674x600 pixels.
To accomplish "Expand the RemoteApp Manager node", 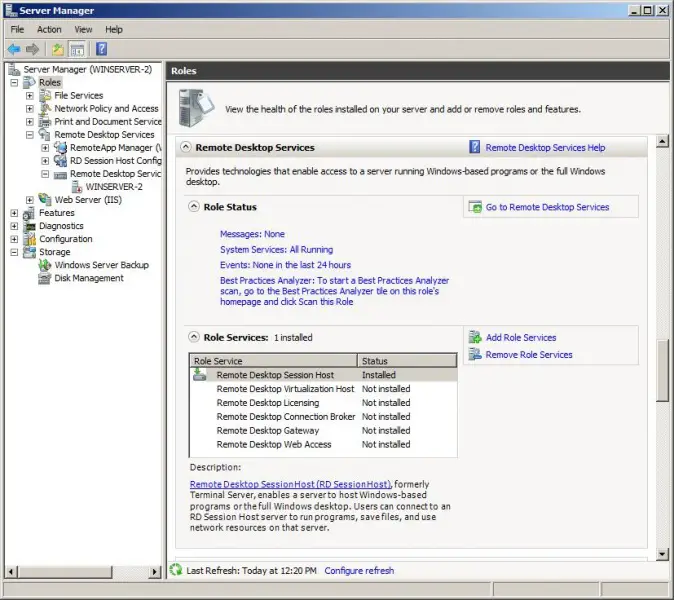I will click(x=45, y=148).
